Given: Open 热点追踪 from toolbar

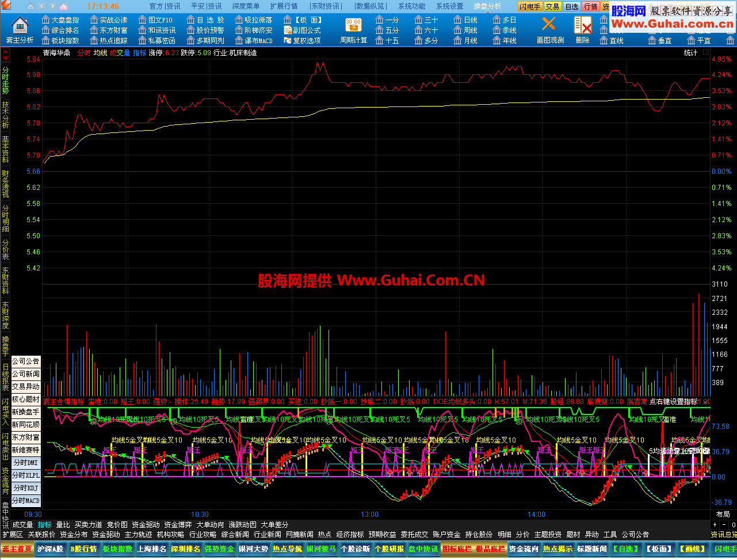Looking at the screenshot, I should 109,40.
